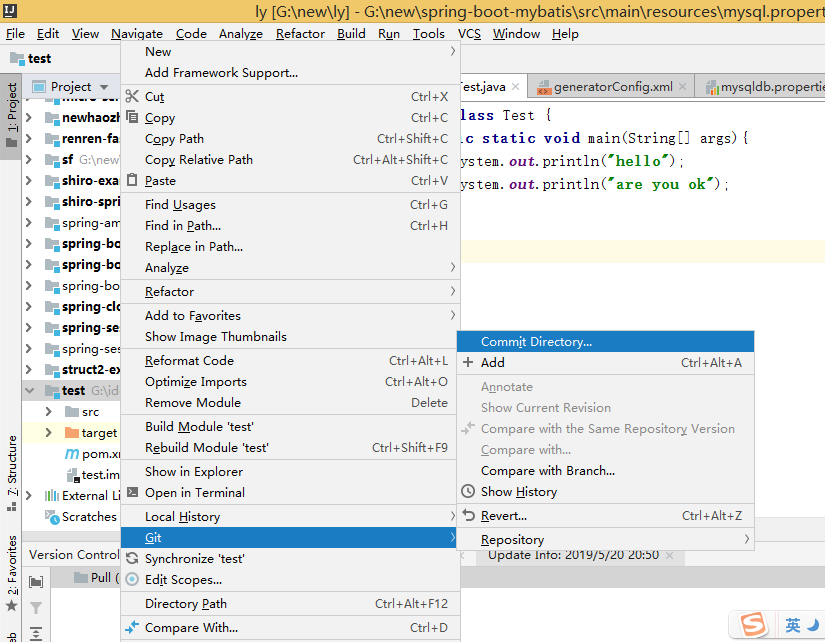This screenshot has width=825, height=642.
Task: Click the Compare With arrows icon
Action: point(132,627)
